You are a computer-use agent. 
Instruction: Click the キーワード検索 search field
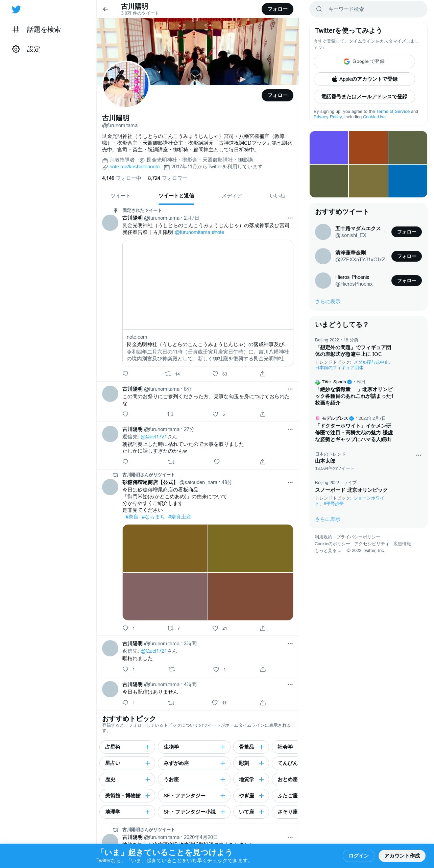(368, 9)
